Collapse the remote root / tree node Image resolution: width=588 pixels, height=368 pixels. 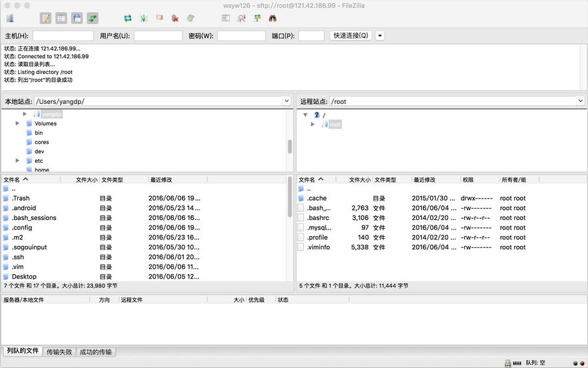click(305, 115)
